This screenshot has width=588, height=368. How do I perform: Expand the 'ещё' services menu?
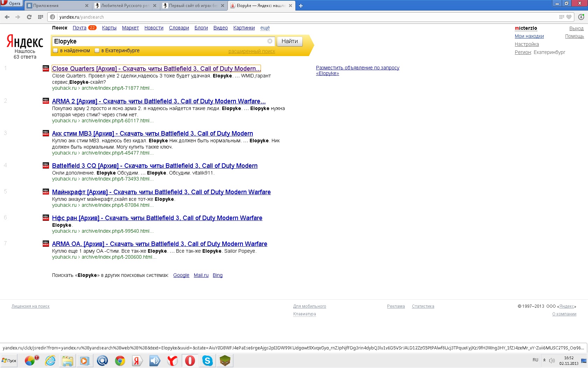265,28
